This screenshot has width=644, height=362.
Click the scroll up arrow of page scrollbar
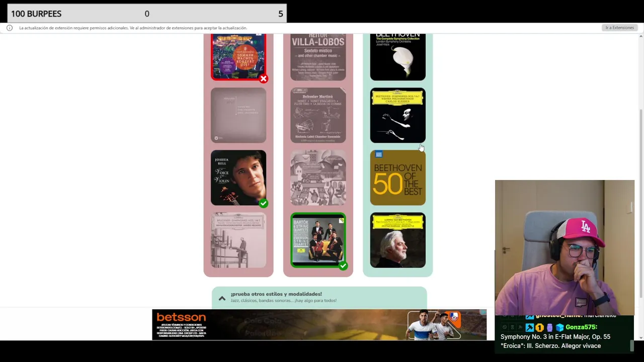tap(640, 37)
